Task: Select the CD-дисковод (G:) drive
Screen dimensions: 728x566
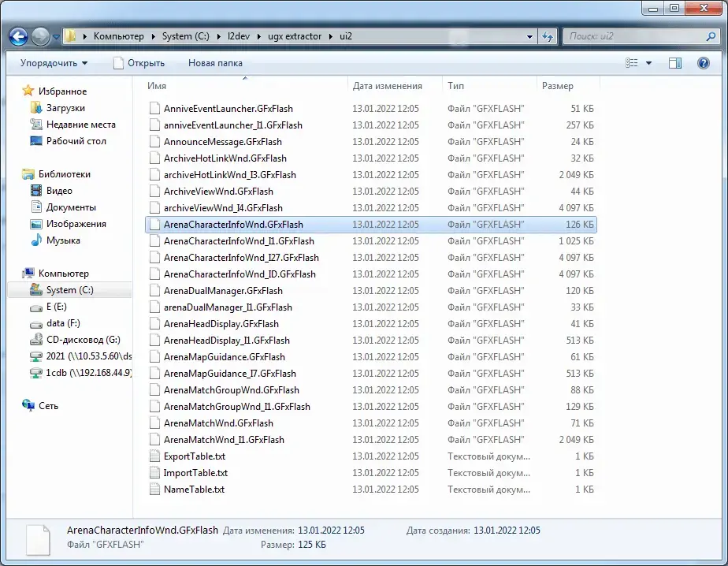Action: pyautogui.click(x=83, y=340)
